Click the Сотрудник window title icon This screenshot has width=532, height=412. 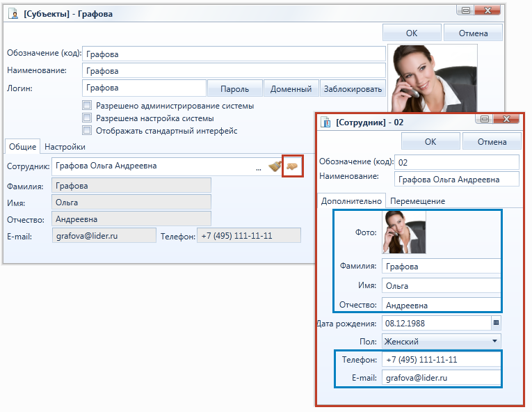[x=325, y=122]
